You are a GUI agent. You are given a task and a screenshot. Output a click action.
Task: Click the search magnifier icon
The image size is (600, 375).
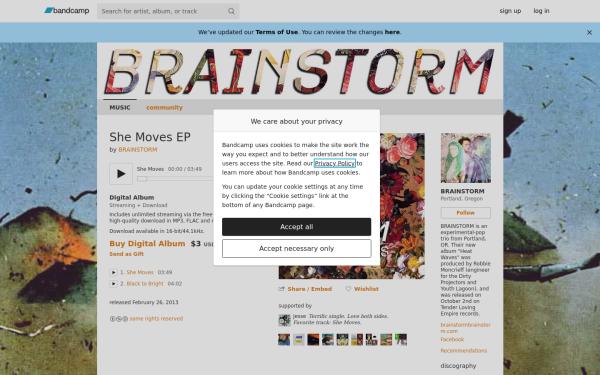(x=231, y=11)
